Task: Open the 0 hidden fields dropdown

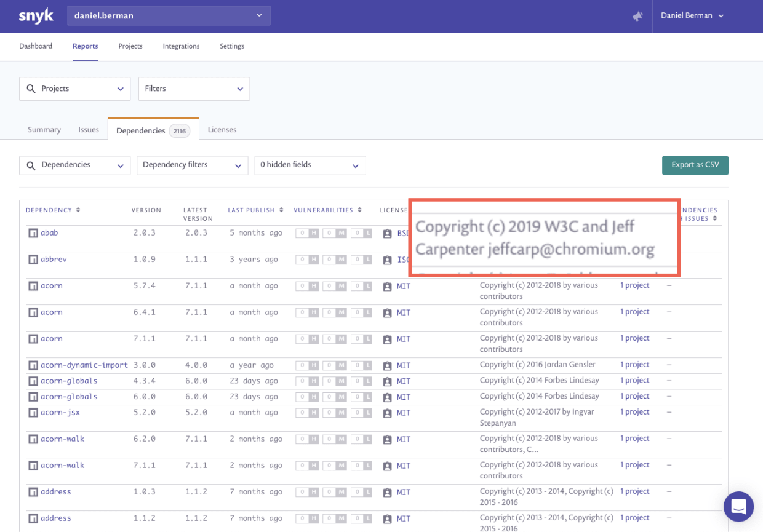Action: pos(310,165)
